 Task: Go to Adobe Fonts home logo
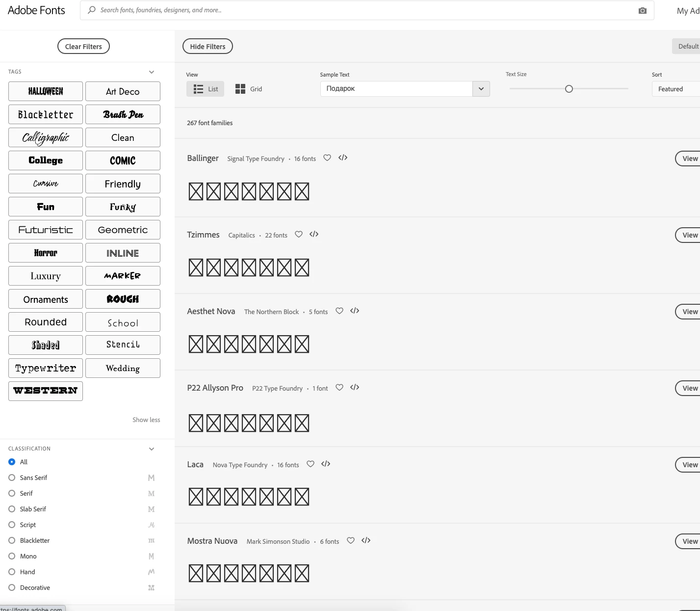tap(36, 10)
